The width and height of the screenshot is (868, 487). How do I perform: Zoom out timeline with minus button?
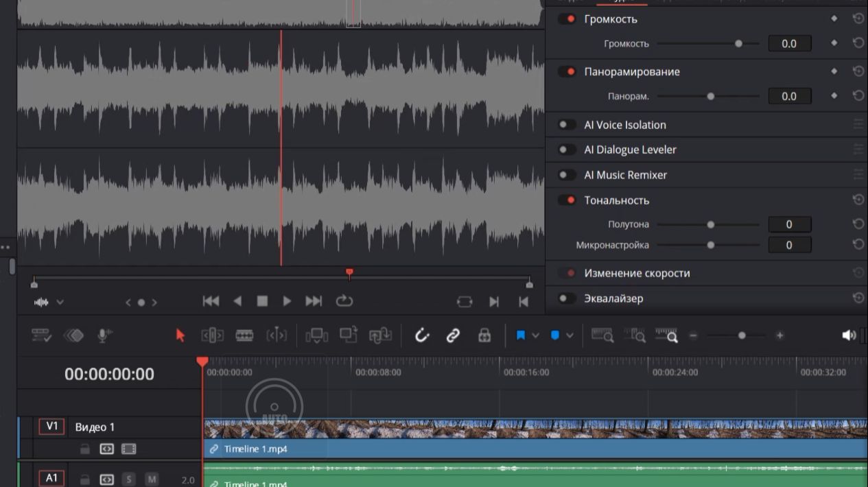pyautogui.click(x=693, y=335)
